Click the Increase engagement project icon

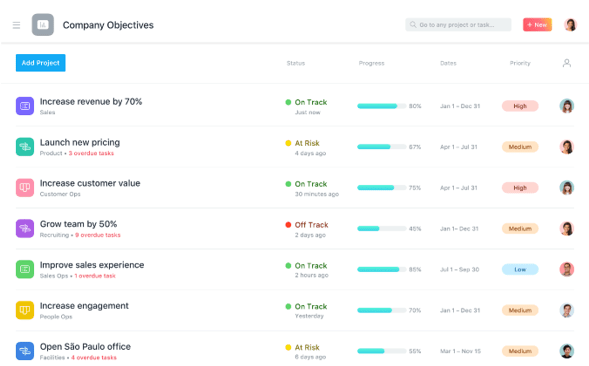click(25, 310)
